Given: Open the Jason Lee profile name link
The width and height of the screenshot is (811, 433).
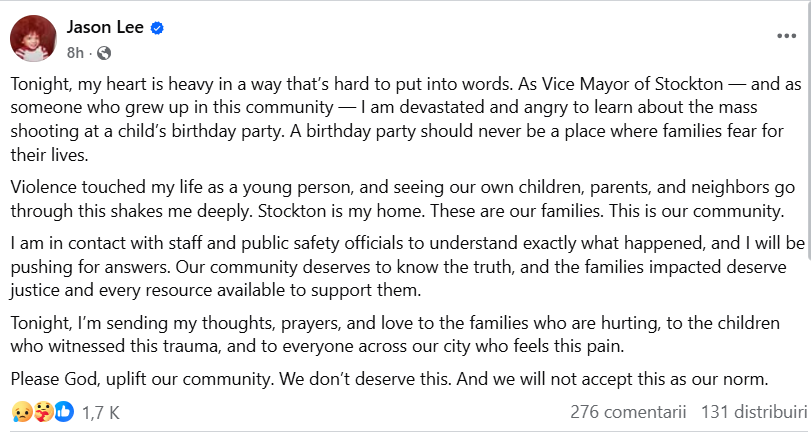Looking at the screenshot, I should (105, 29).
